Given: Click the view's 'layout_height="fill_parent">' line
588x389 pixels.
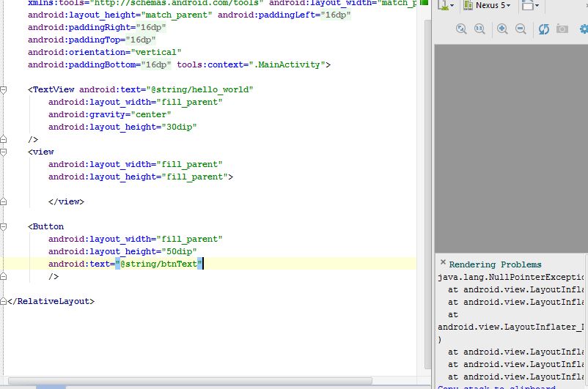Looking at the screenshot, I should tap(141, 177).
